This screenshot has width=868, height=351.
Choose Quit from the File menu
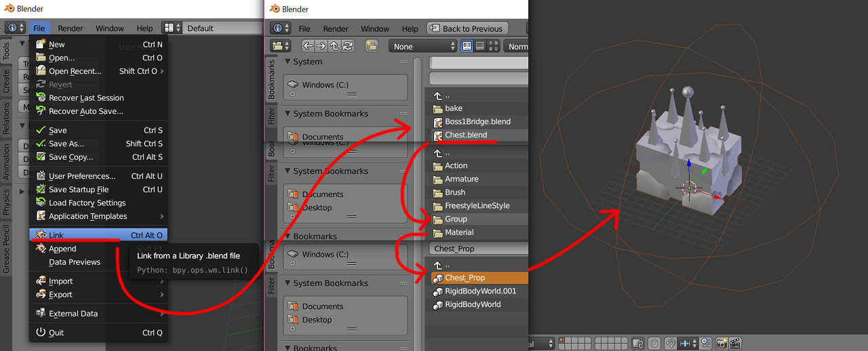point(99,333)
